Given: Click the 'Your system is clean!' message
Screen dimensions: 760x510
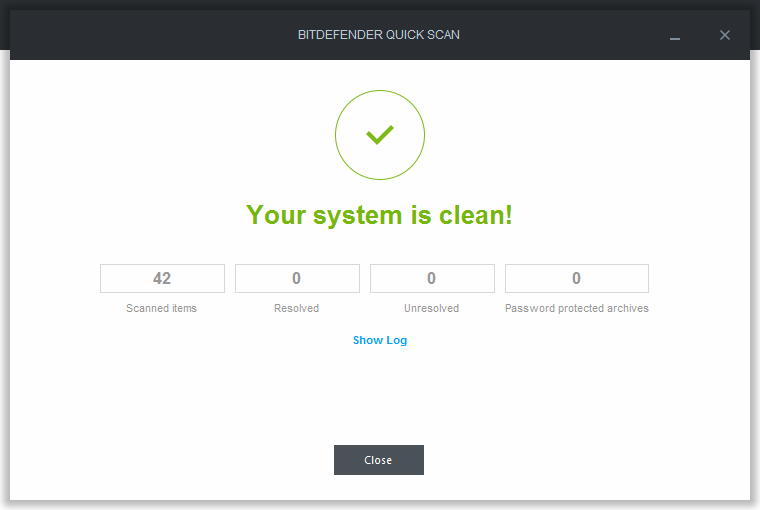Looking at the screenshot, I should (379, 215).
